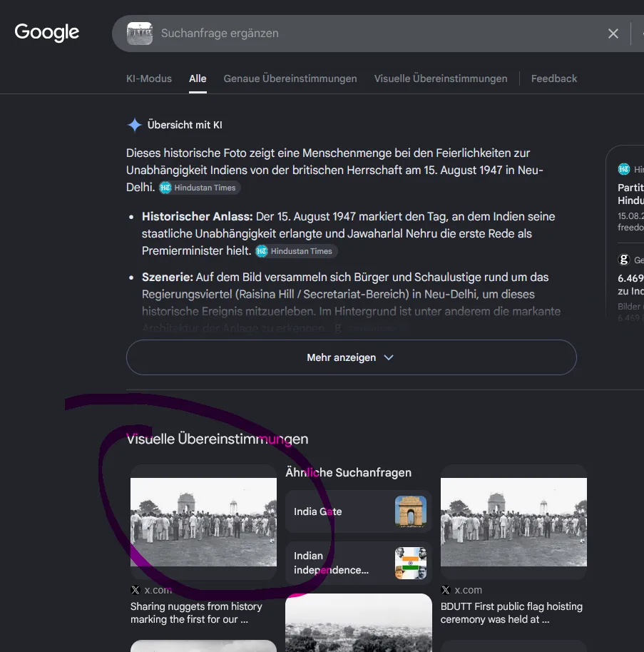Screen dimensions: 644x652
Task: Click the uploaded image thumbnail in search bar
Action: pos(140,34)
